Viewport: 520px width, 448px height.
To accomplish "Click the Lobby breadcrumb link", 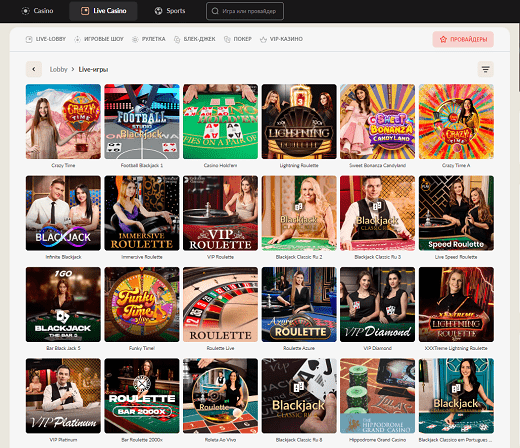I will [x=58, y=69].
